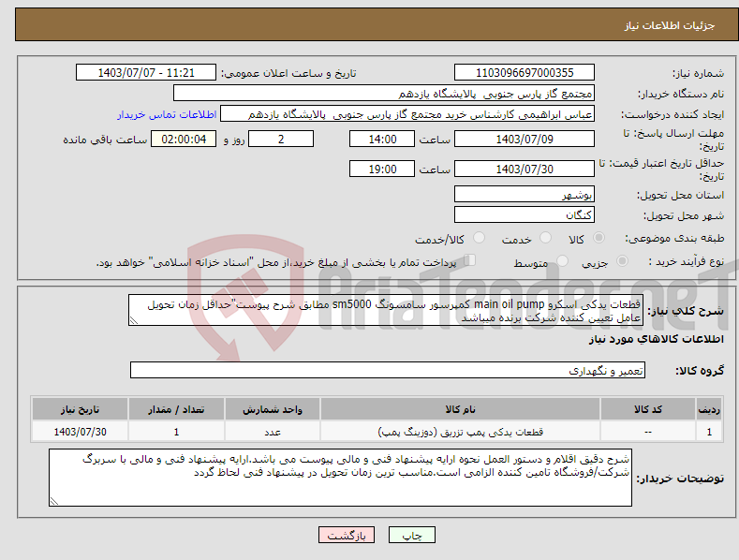Click the need number field 1103096697000355
Viewport: 739px width, 560px height.
click(525, 73)
